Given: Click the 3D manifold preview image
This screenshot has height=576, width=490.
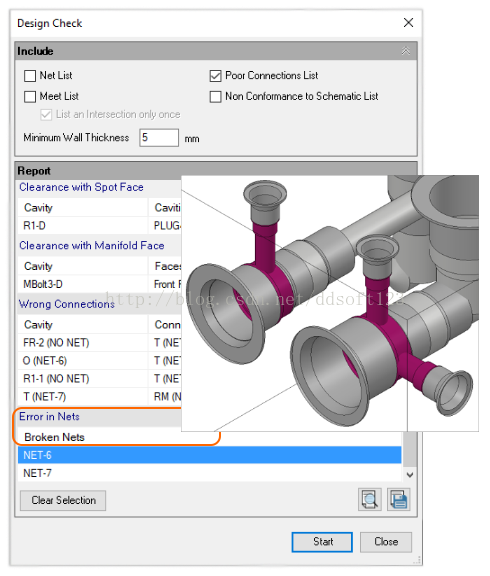Looking at the screenshot, I should (330, 303).
